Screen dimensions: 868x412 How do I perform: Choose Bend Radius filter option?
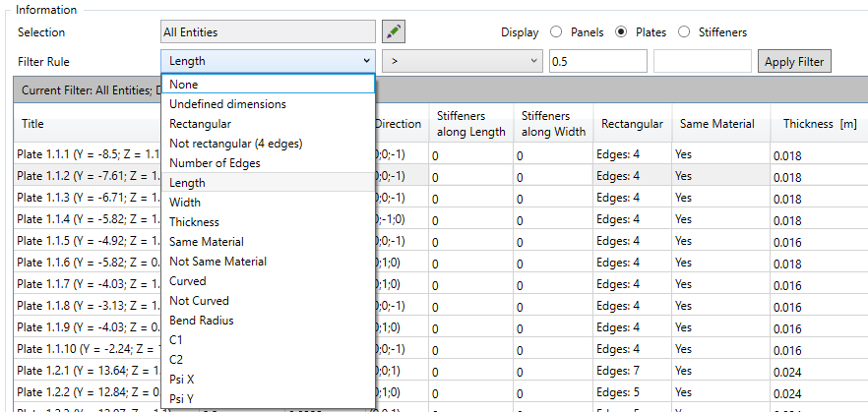pos(268,321)
